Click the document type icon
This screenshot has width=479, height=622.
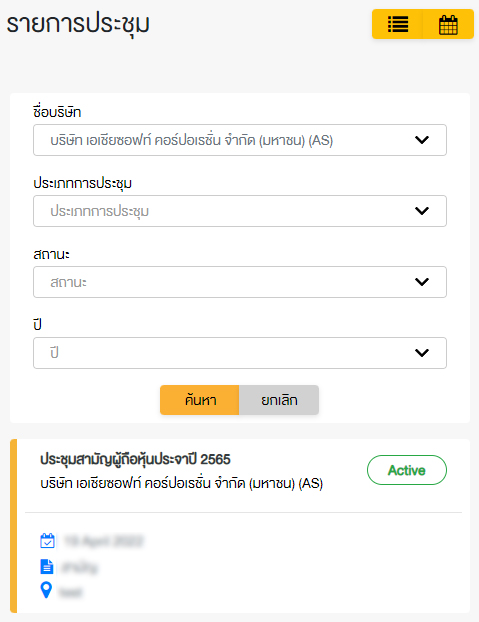[47, 566]
